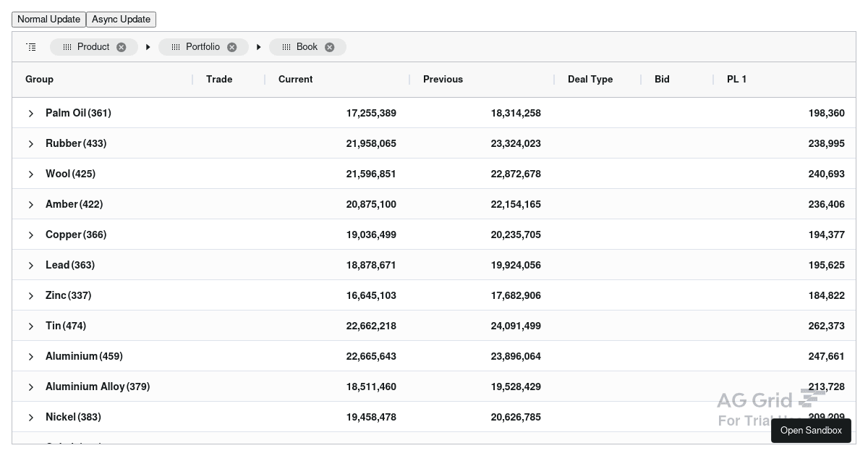Viewport: 868px width, 456px height.
Task: Expand the Aluminium Alloy group row
Action: coord(31,387)
